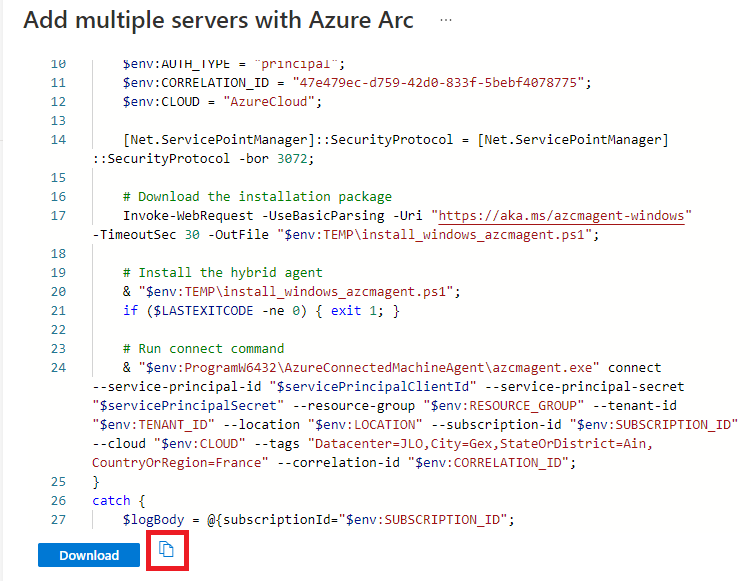This screenshot has width=751, height=581.
Task: Click the copy script to clipboard icon
Action: pos(166,549)
